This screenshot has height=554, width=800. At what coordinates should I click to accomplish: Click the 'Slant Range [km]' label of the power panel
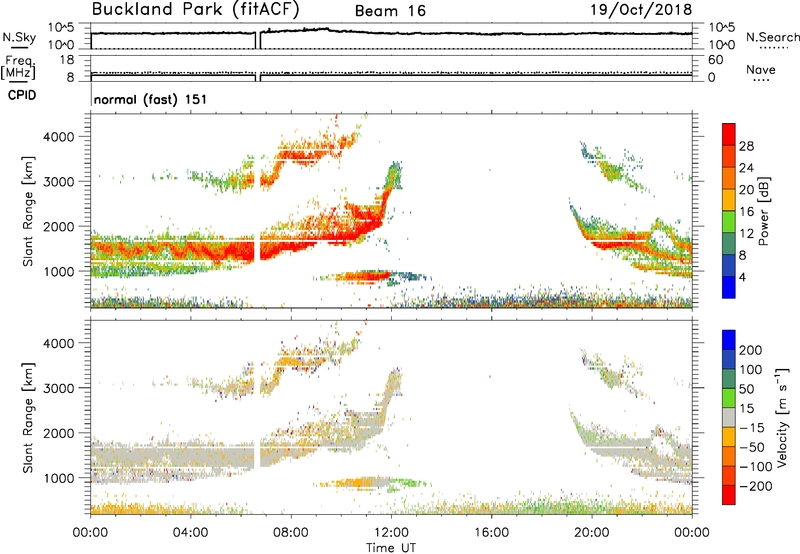[x=28, y=211]
